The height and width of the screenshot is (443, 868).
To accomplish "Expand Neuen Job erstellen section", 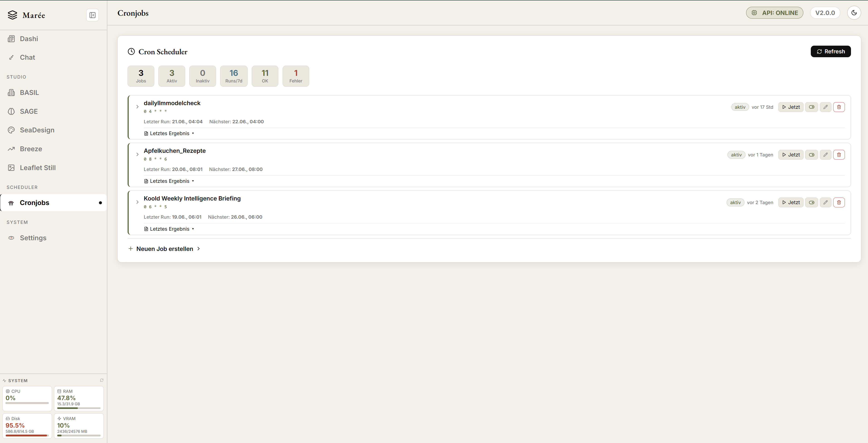I will click(x=164, y=249).
